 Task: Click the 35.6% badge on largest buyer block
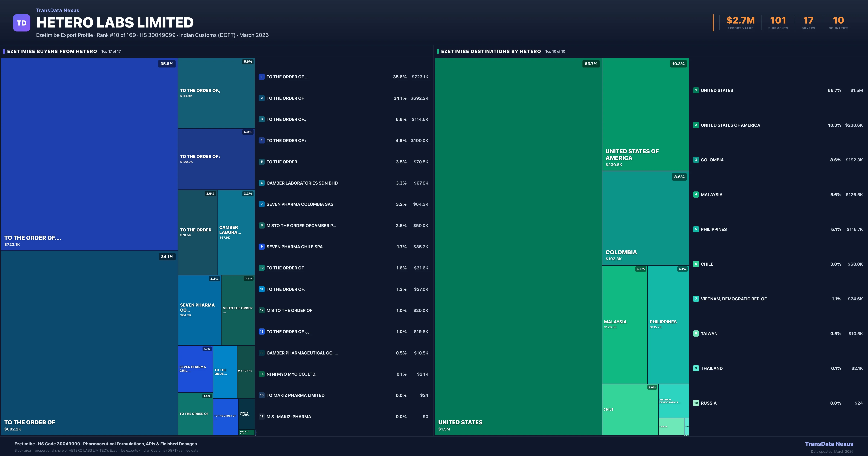point(167,64)
